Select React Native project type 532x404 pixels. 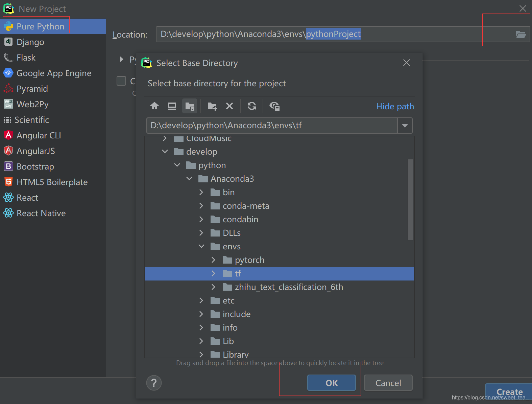(x=53, y=213)
